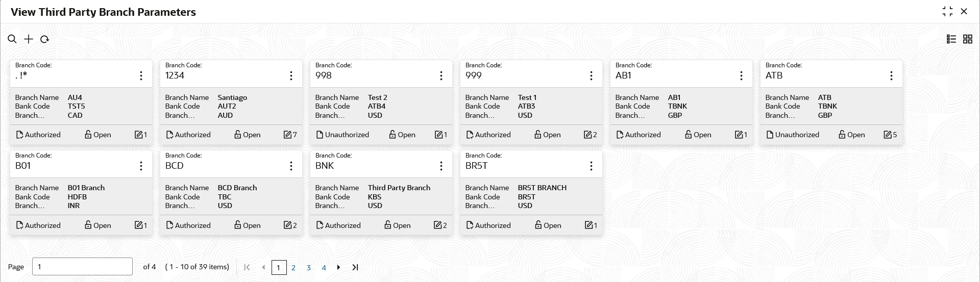
Task: Add a new branch with plus icon
Action: [x=29, y=39]
